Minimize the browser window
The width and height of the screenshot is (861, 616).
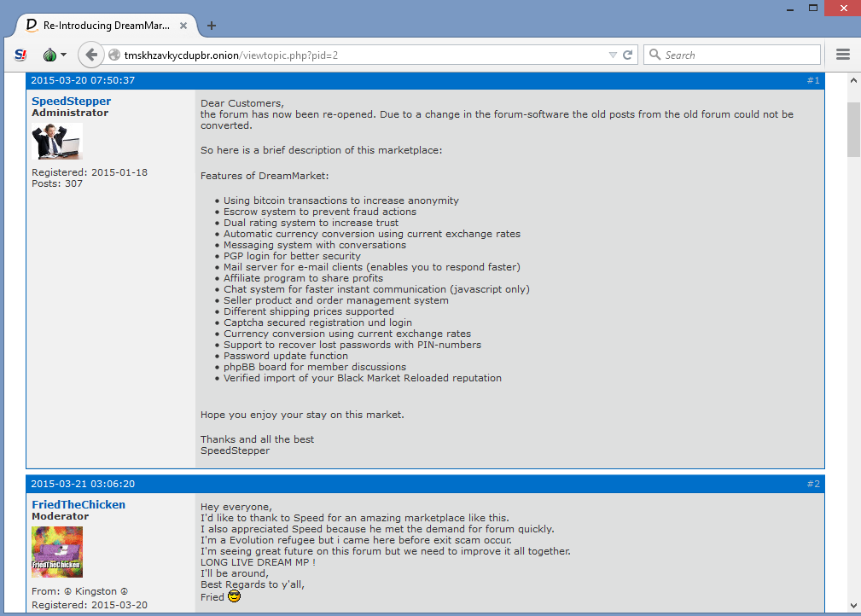pos(790,9)
